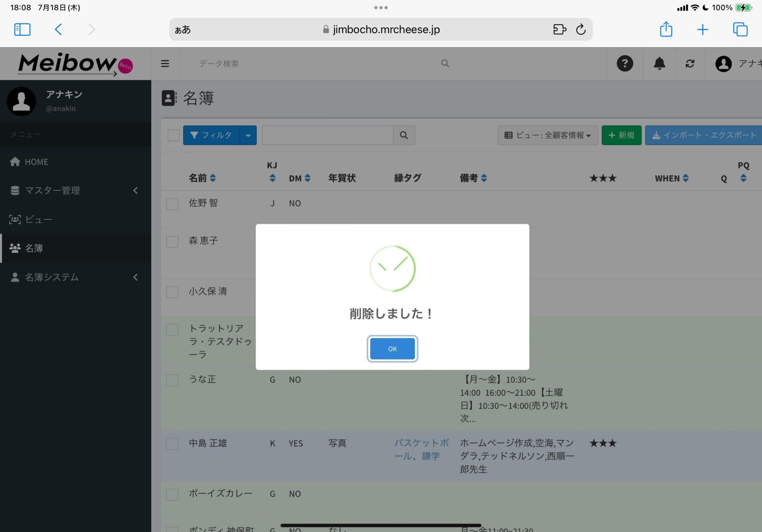Go back with Safari back arrow

pos(58,29)
